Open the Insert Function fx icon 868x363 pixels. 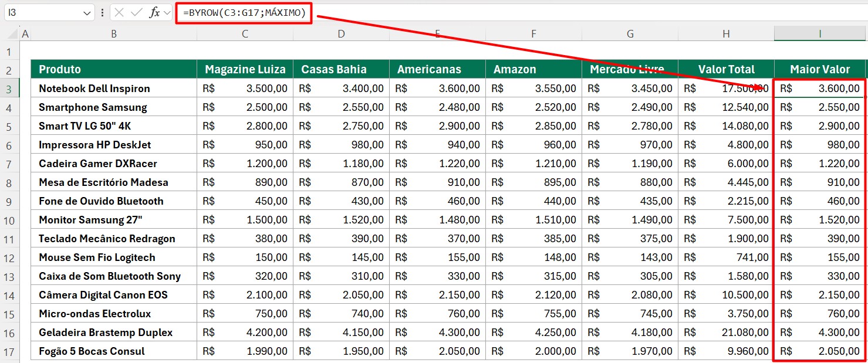(x=154, y=12)
